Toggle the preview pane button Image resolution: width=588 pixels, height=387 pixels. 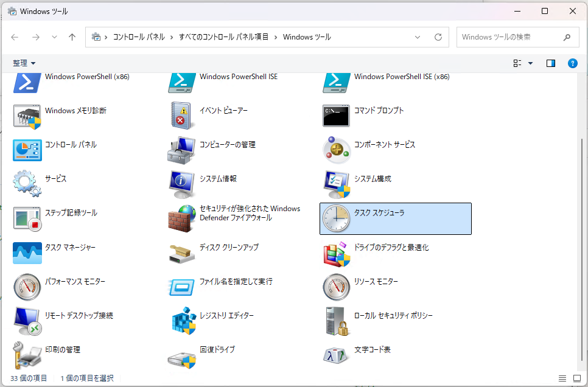551,63
